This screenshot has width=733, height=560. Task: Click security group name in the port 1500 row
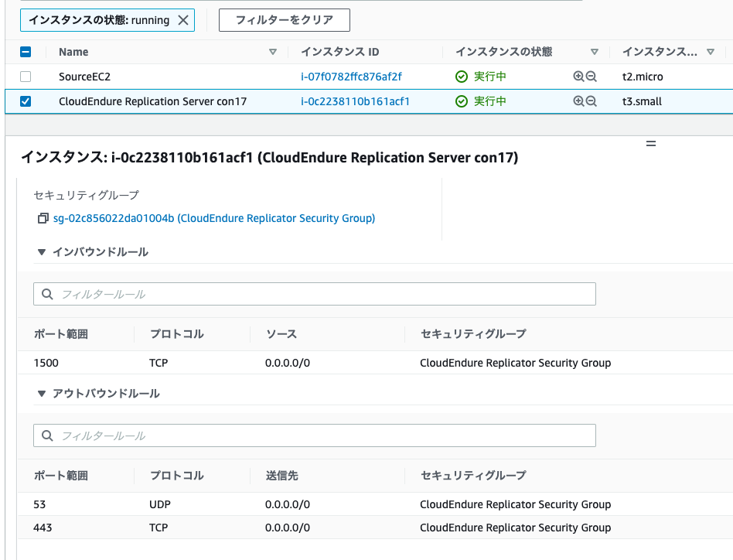(515, 363)
